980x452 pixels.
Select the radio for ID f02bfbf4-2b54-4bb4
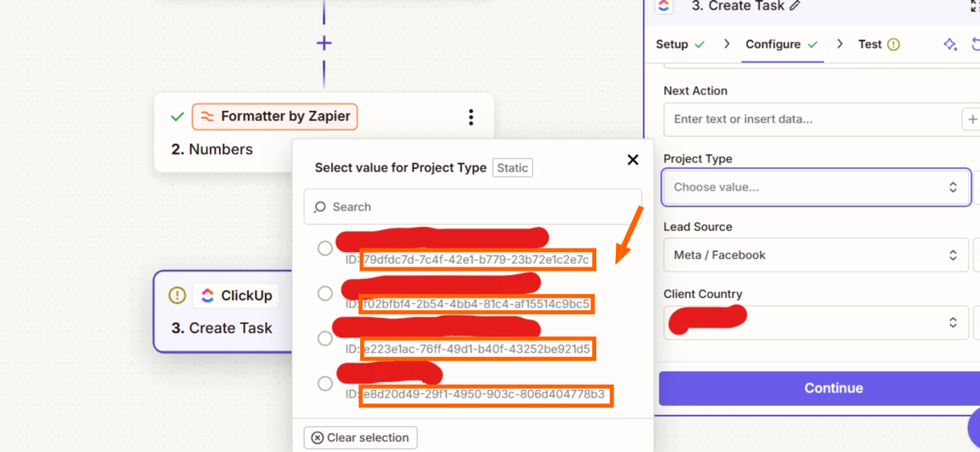click(325, 293)
